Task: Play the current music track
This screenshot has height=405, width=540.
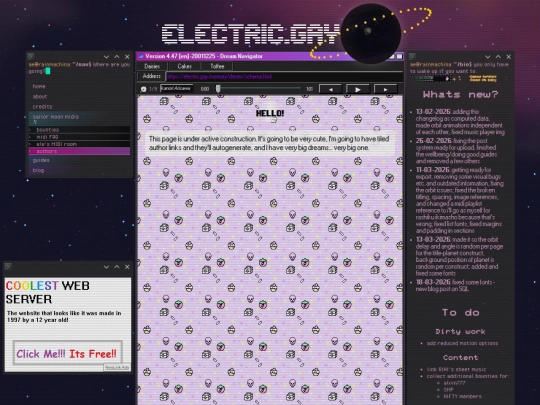Action: click(x=358, y=89)
